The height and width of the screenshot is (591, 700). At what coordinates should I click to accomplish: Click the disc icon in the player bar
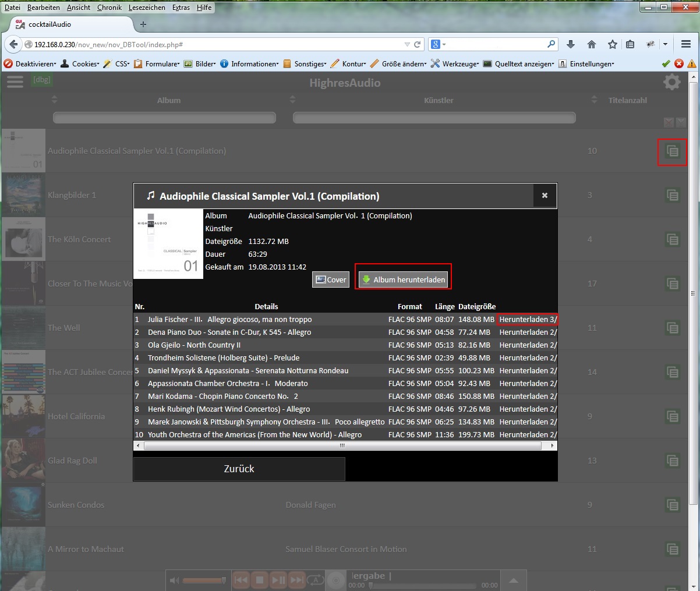pyautogui.click(x=336, y=580)
